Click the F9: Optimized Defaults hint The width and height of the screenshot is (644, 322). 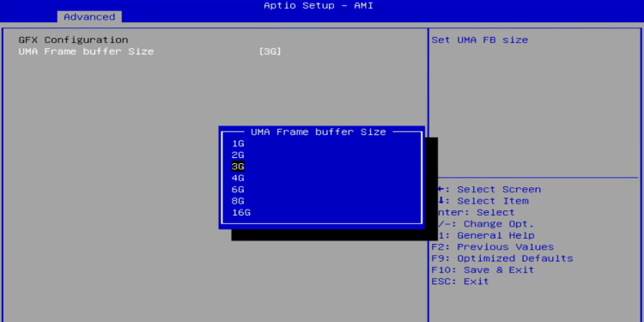point(502,258)
